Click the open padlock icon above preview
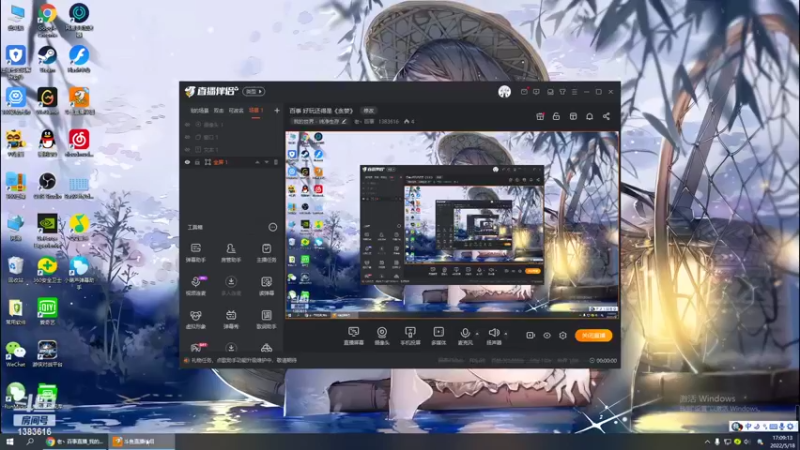 coord(556,116)
